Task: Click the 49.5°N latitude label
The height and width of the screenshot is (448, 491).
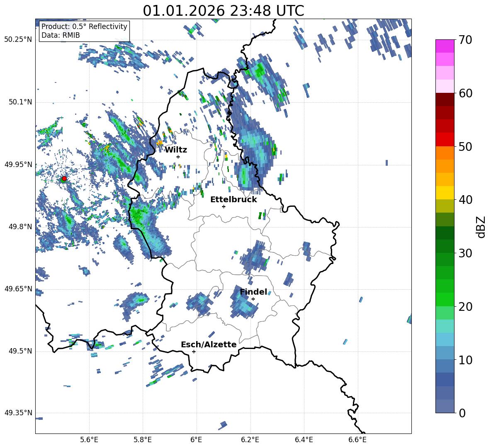Action: point(20,351)
